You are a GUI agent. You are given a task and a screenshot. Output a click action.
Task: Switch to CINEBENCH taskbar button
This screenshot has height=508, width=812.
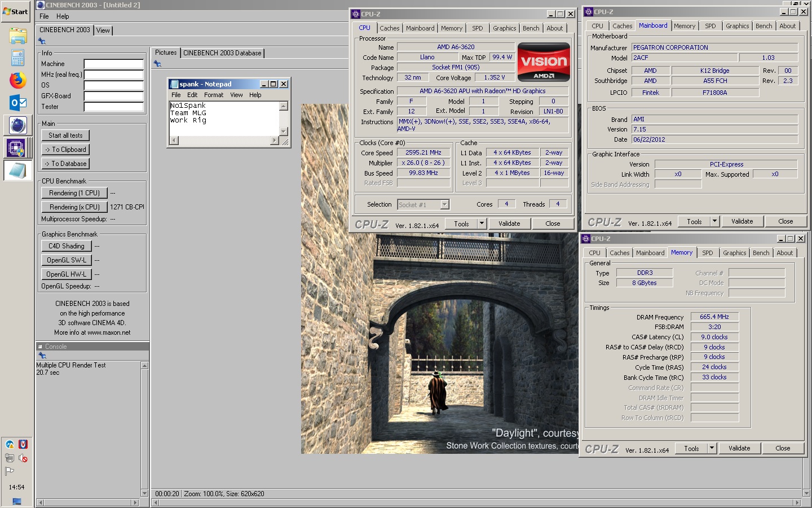coord(17,125)
